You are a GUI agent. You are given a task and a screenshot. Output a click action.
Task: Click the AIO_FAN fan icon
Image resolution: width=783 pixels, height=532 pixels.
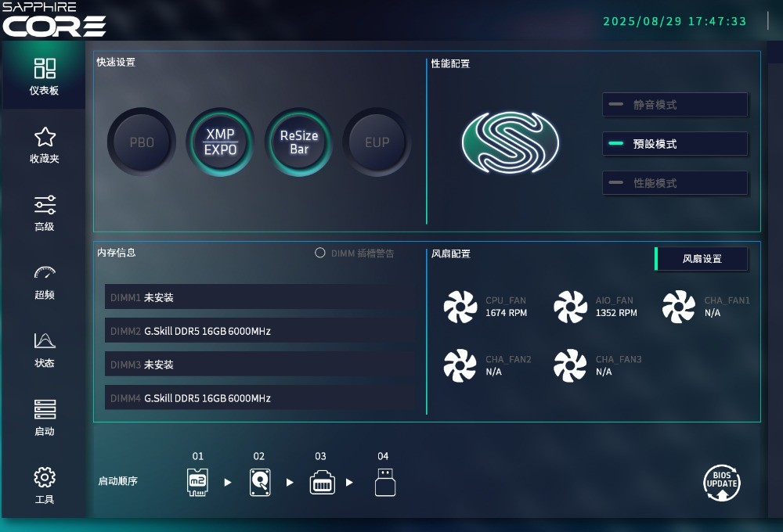(x=570, y=307)
